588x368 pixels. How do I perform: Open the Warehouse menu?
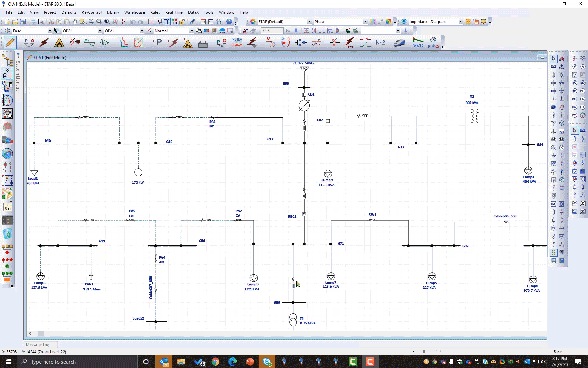click(134, 12)
